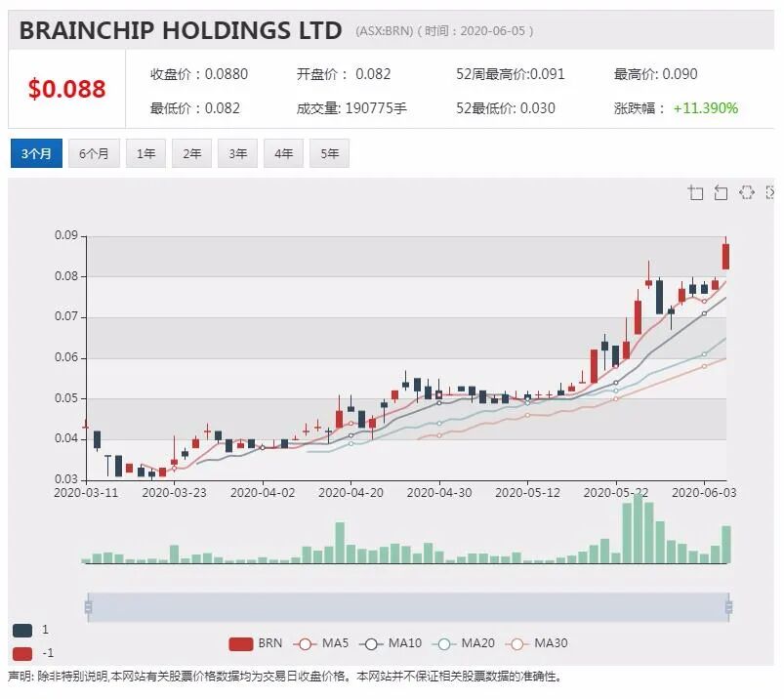
Task: Click the 2020-04-02 axis date label
Action: [x=263, y=493]
